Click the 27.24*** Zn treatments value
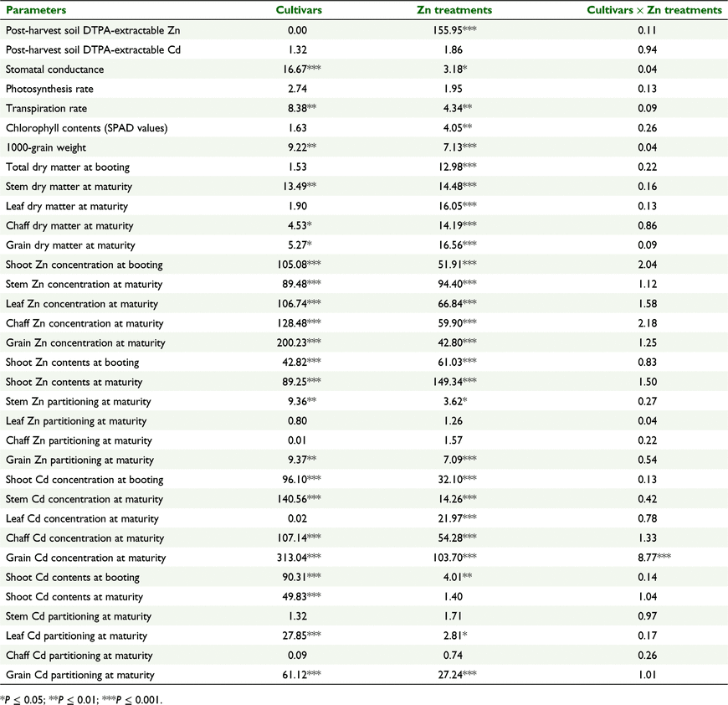Screen dimensions: 728x705 coord(458,674)
